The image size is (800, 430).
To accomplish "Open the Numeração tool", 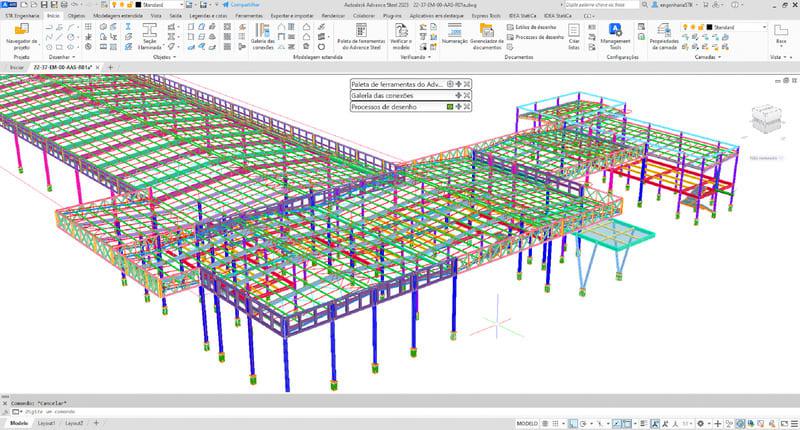I will [455, 34].
